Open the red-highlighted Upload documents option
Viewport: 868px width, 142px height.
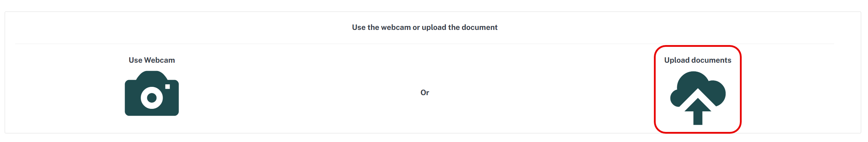click(698, 89)
